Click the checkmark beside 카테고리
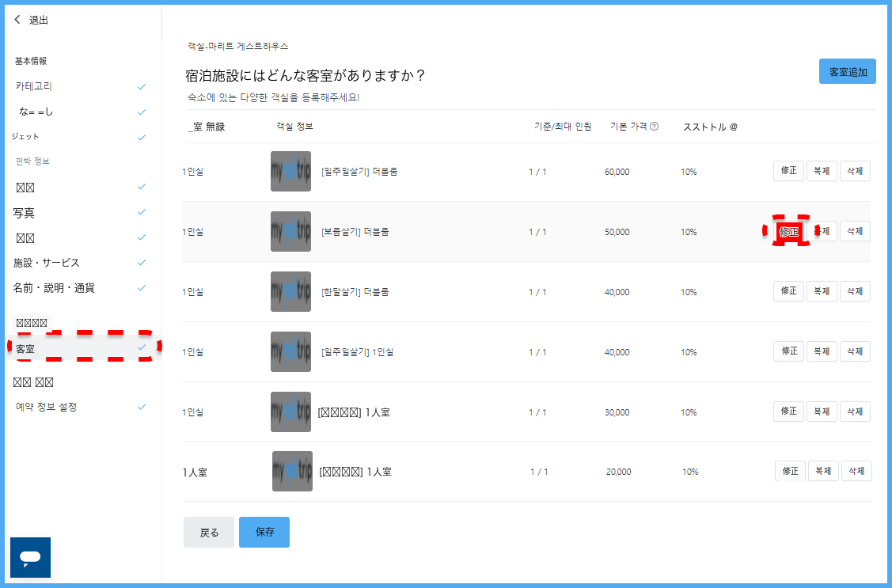Screen dimensions: 892x588 click(142, 86)
